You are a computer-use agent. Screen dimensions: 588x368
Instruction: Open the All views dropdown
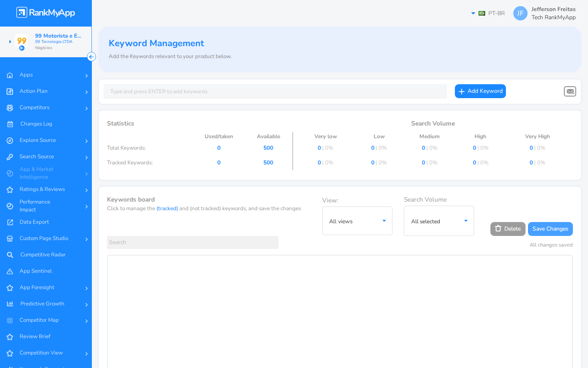tap(357, 221)
